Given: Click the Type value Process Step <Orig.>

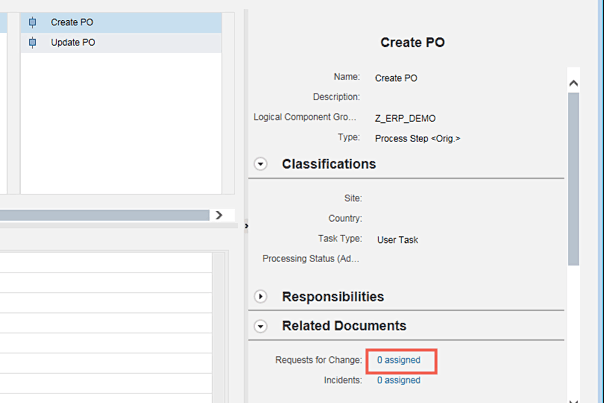Looking at the screenshot, I should pyautogui.click(x=417, y=138).
